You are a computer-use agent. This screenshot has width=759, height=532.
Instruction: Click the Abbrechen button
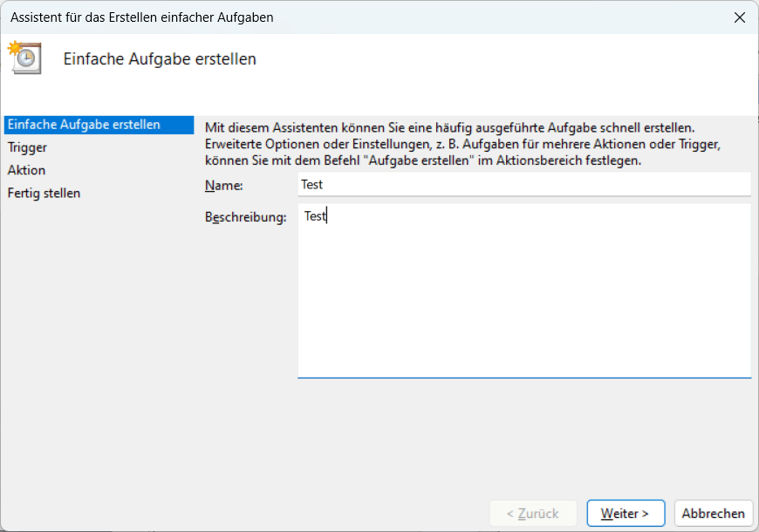tap(713, 514)
